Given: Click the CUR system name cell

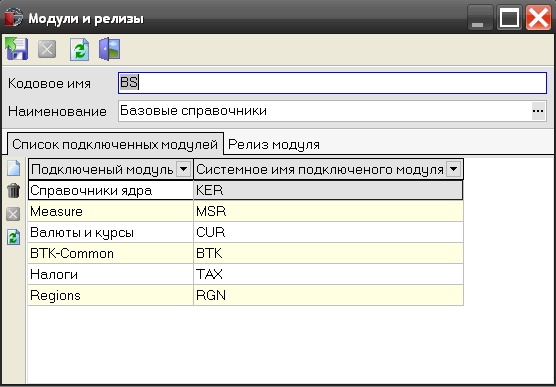Looking at the screenshot, I should (328, 232).
